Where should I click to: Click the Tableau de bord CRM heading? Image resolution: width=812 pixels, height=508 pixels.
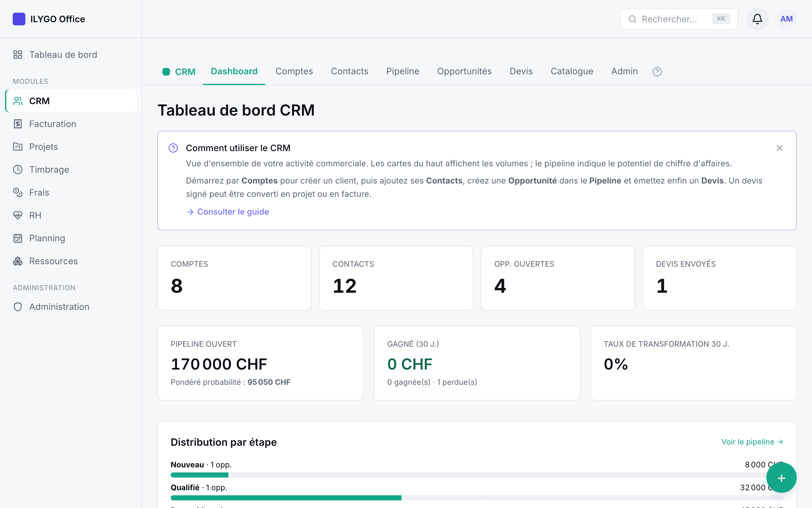[236, 110]
